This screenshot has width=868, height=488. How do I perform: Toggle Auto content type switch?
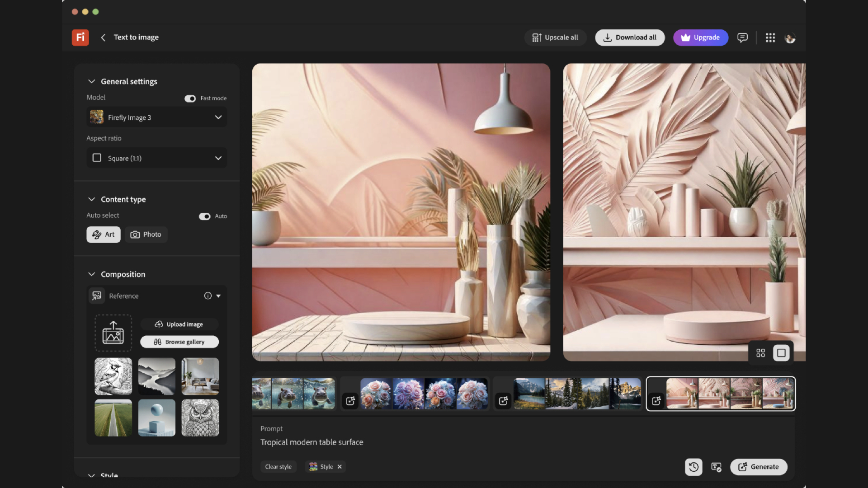coord(204,216)
